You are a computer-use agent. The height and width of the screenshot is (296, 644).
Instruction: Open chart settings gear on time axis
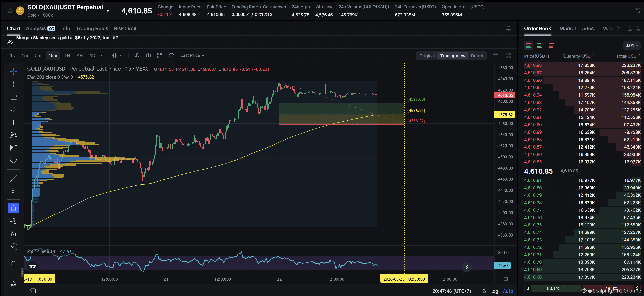pyautogui.click(x=506, y=279)
